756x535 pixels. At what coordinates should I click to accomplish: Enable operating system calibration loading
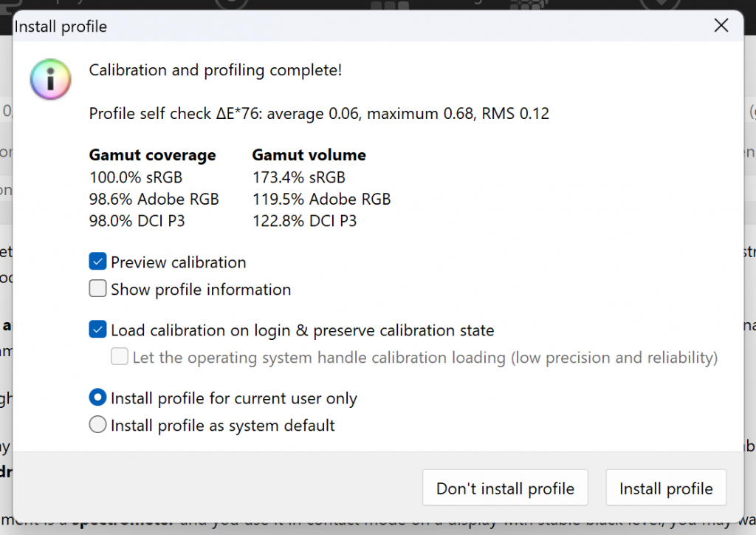119,356
